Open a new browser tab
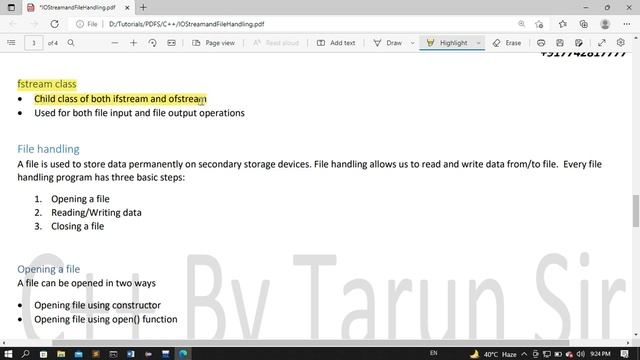Image resolution: width=640 pixels, height=360 pixels. click(143, 7)
